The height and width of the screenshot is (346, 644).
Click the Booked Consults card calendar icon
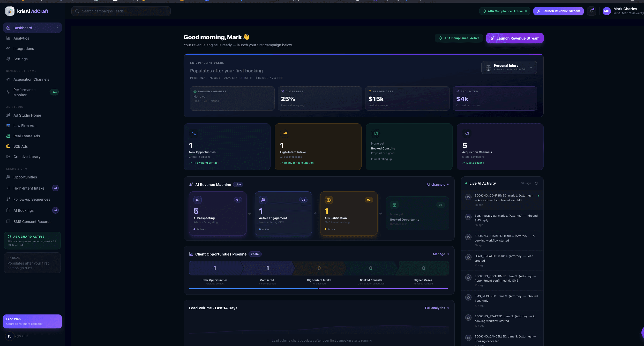[x=376, y=133]
